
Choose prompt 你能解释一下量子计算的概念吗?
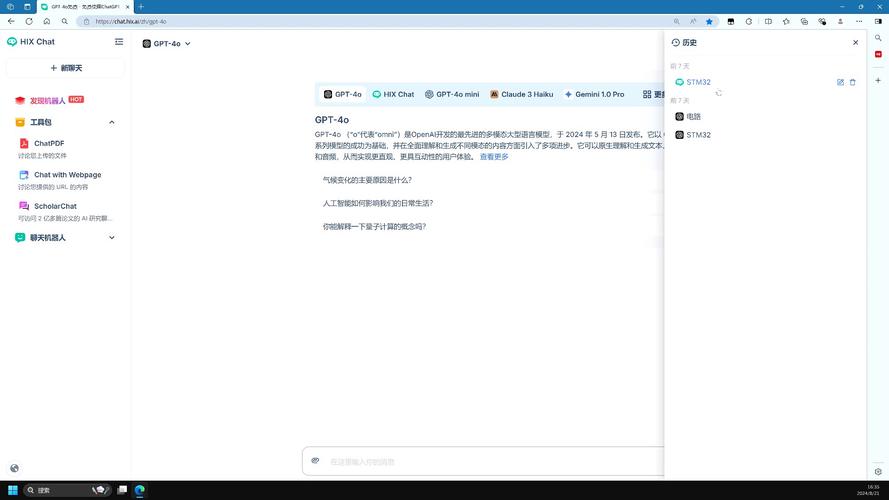(x=374, y=227)
